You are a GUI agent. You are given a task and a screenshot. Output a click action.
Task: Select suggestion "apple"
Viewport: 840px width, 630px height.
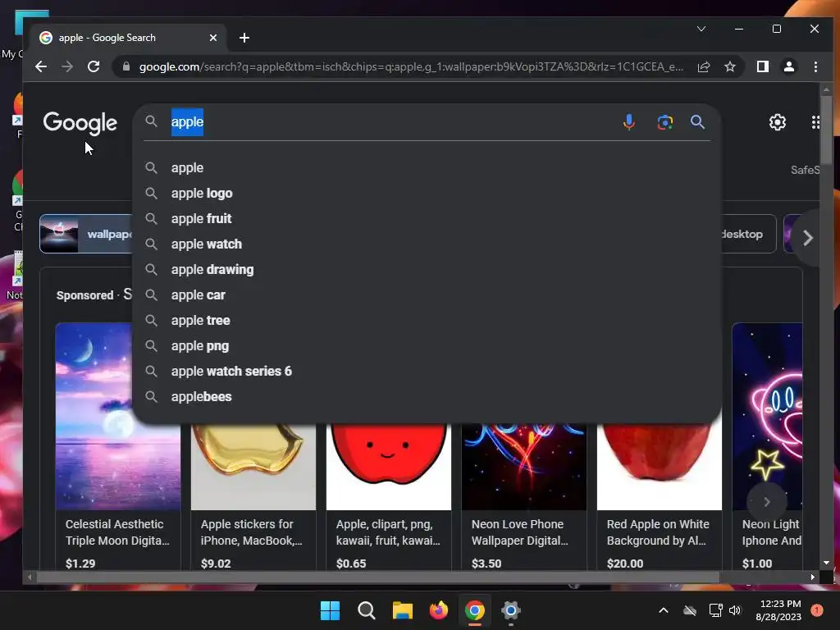pos(427,167)
